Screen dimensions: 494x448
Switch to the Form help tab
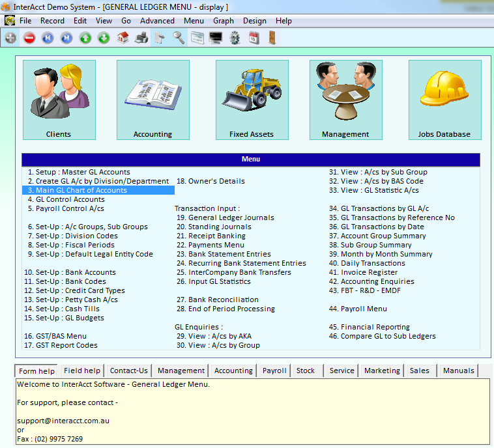[36, 371]
